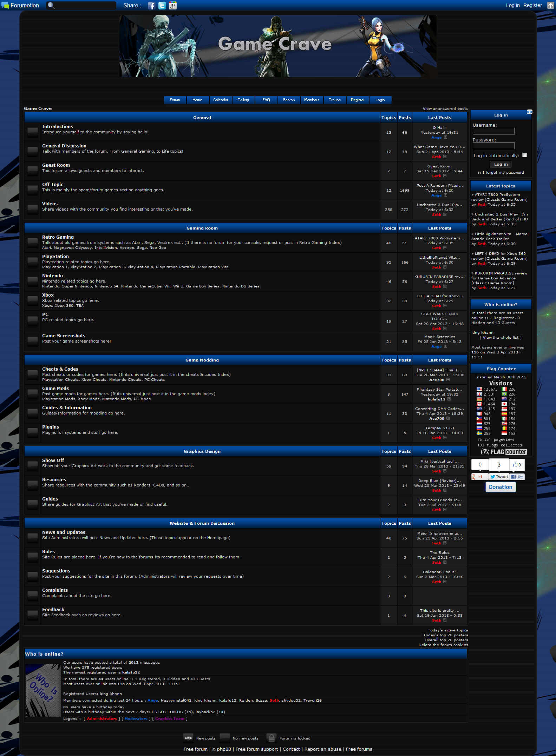Click the Forumotion logo icon
The image size is (556, 756).
5,6
